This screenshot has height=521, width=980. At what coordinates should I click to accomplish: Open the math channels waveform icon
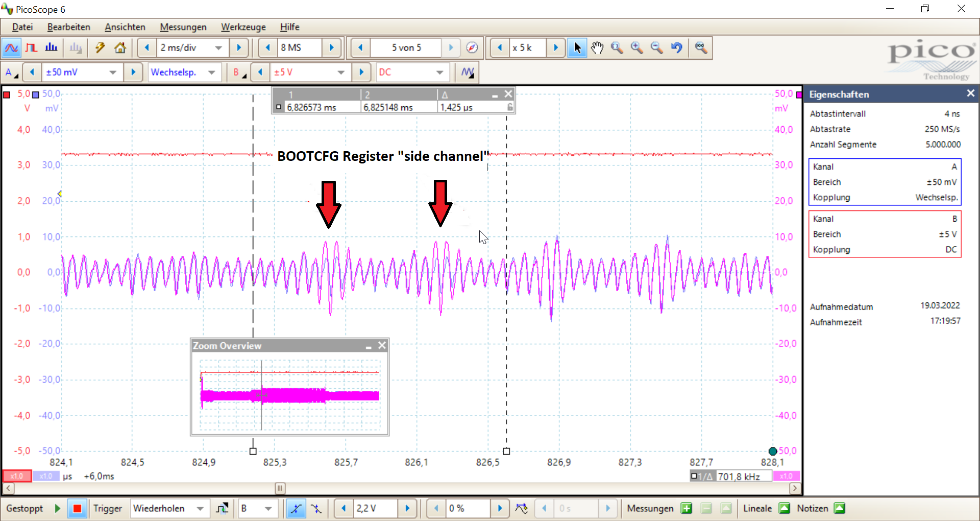[x=468, y=72]
